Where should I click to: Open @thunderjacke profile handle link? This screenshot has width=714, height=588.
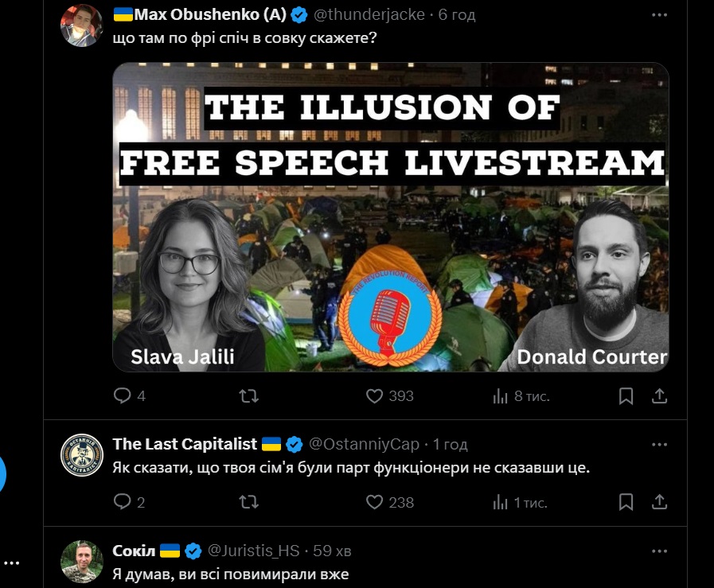369,14
